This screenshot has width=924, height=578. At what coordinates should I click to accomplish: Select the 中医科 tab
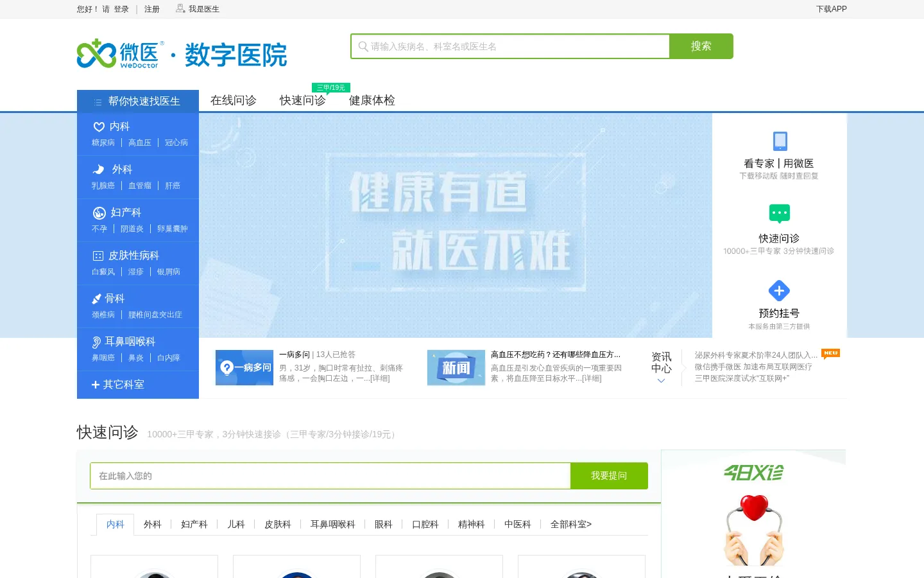pos(518,524)
